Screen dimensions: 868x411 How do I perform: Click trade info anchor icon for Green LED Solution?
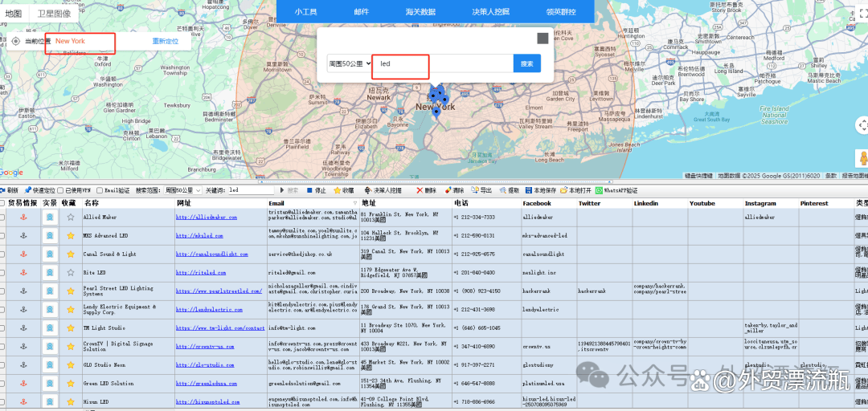pos(23,384)
